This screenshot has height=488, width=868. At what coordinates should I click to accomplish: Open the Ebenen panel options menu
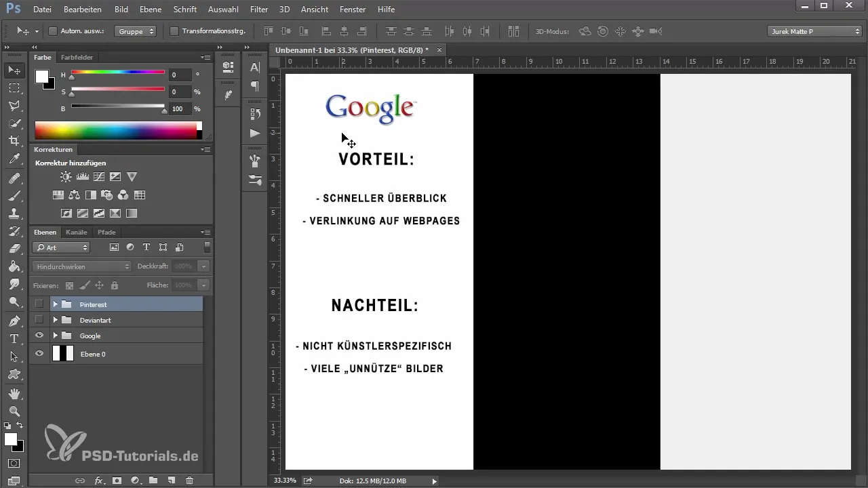[205, 232]
